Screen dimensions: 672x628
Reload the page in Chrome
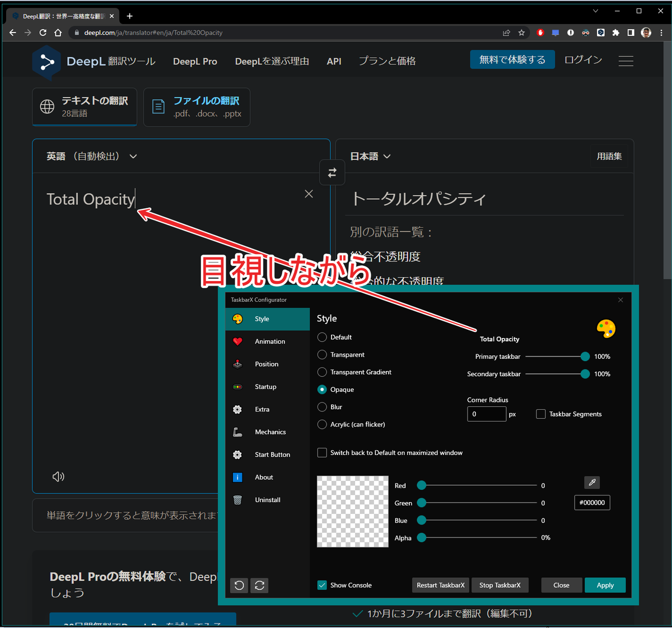43,32
